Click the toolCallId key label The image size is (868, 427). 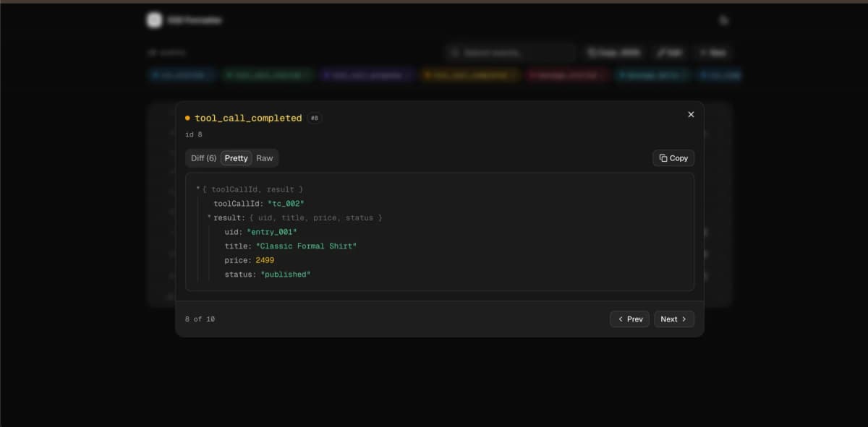click(x=239, y=204)
